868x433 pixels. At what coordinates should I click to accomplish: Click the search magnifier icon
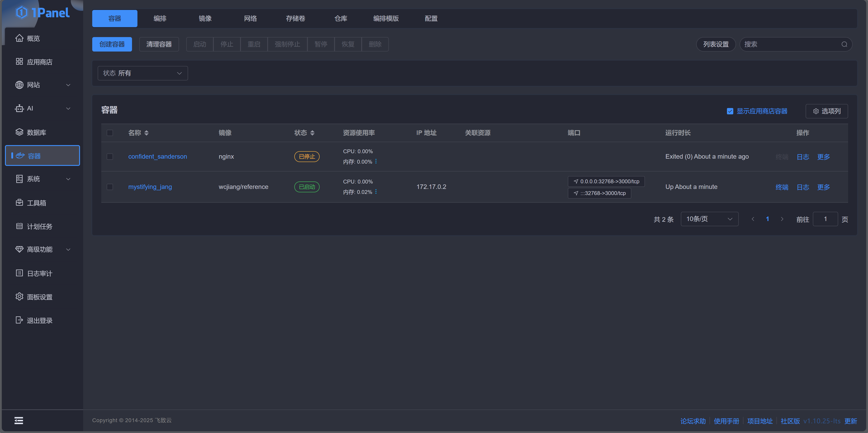click(x=844, y=44)
